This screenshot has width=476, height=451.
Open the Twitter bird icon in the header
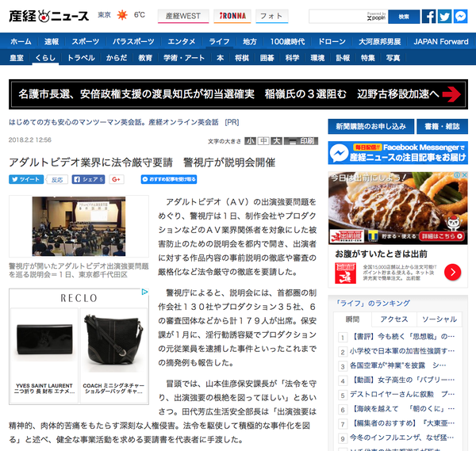tap(444, 17)
